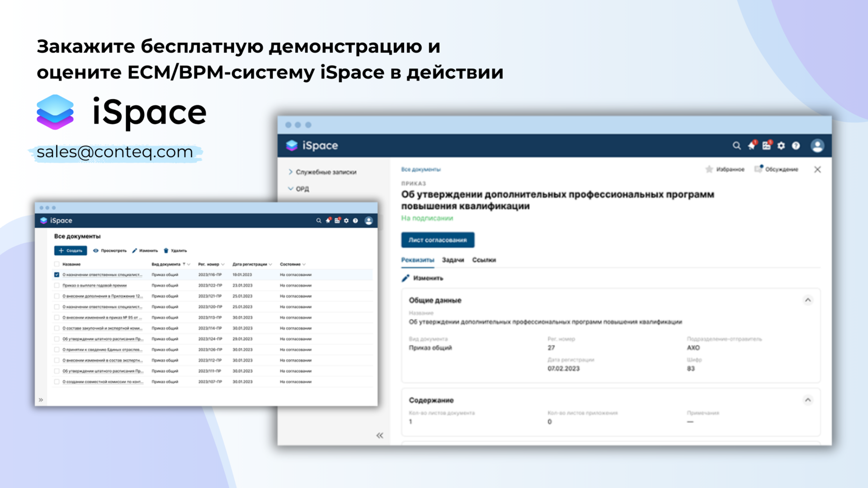Open the Рег. номер column dropdown

[x=223, y=264]
